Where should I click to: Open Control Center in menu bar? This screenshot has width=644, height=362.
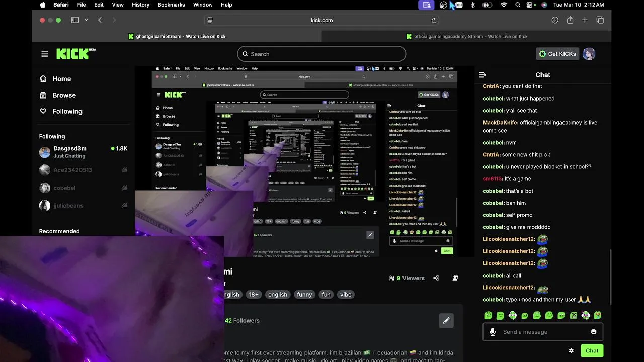click(x=530, y=5)
